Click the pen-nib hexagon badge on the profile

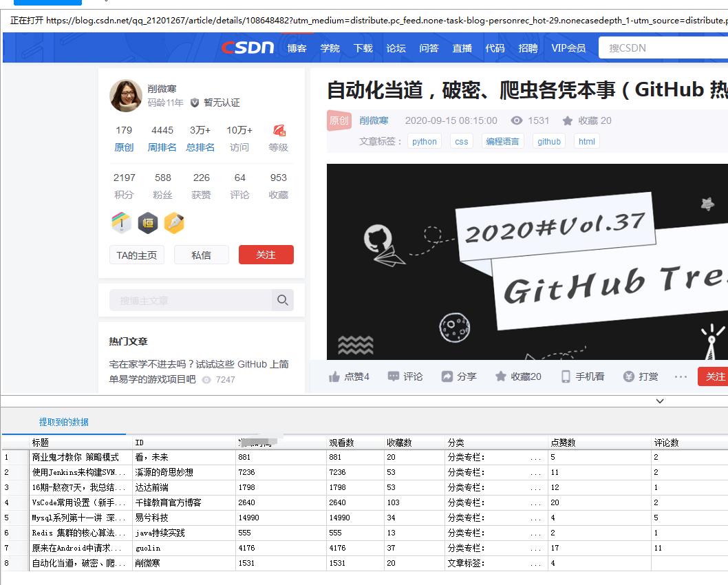tap(175, 222)
